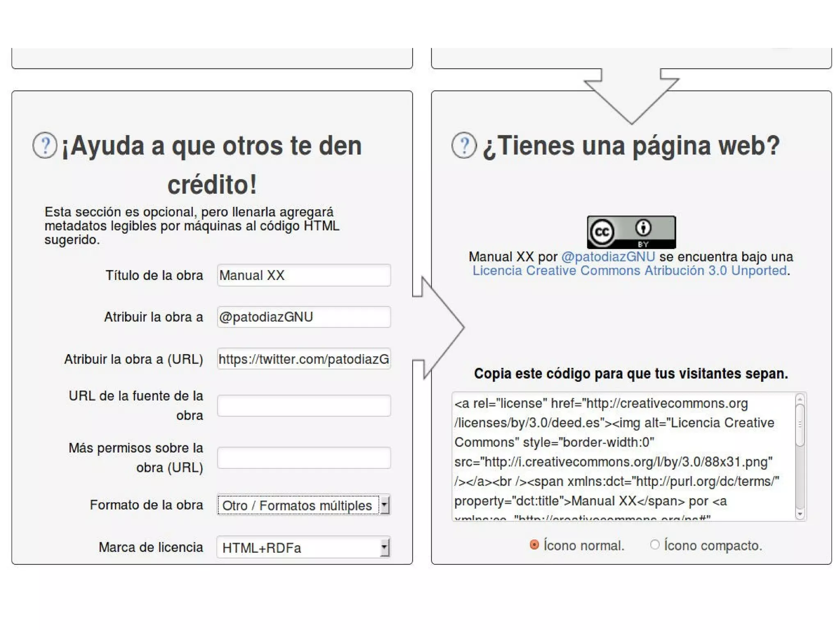Image resolution: width=840 pixels, height=630 pixels.
Task: Click the 'Copia este código' heading text
Action: [x=631, y=373]
